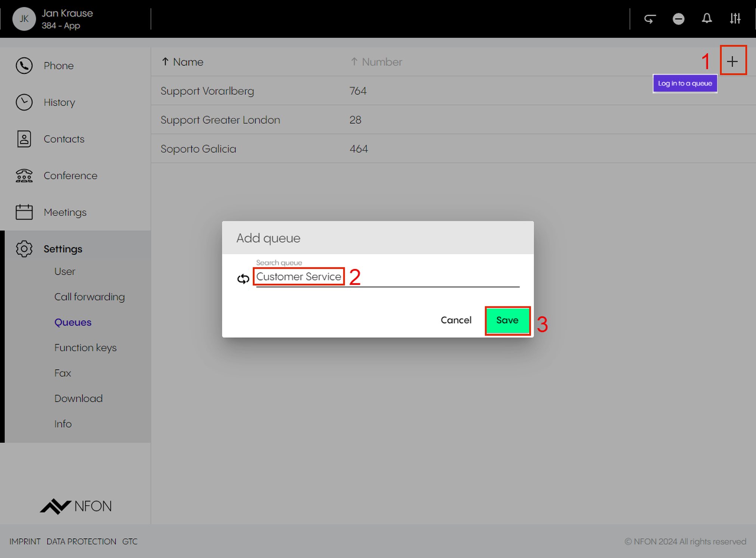Viewport: 756px width, 558px height.
Task: Open the call forwarding arrow icon in header
Action: (650, 19)
